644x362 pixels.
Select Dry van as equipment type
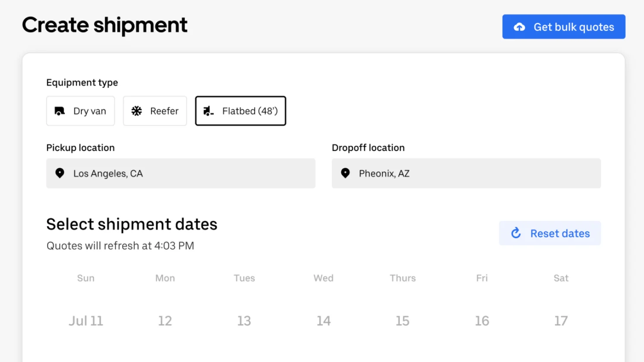pyautogui.click(x=80, y=111)
